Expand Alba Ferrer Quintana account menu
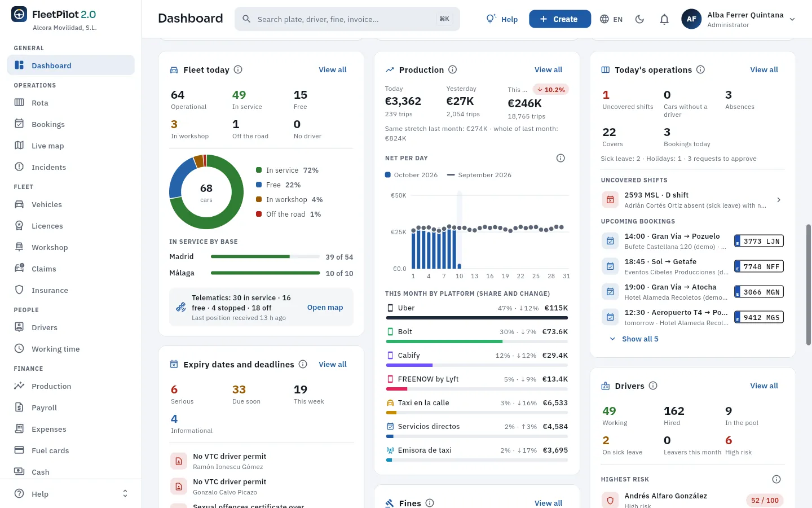Viewport: 812px width, 508px height. coord(739,19)
